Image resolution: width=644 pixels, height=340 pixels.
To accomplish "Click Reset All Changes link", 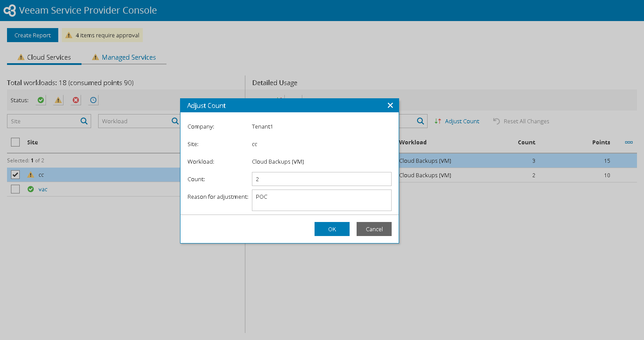I will tap(527, 121).
